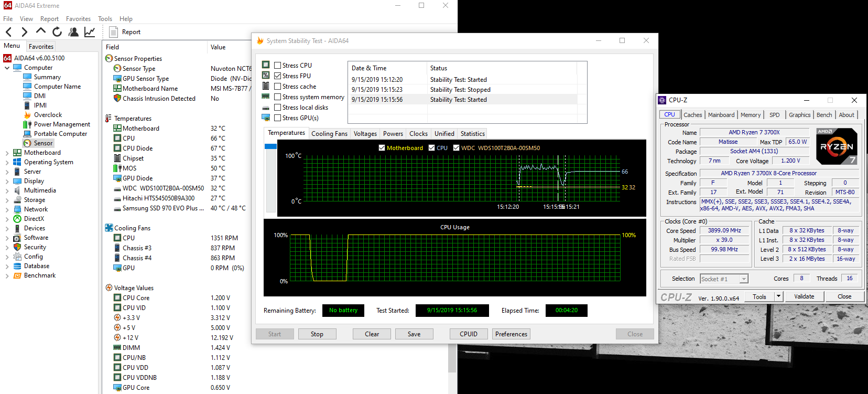The height and width of the screenshot is (394, 868).
Task: Expand the Motherboard tree node
Action: pos(7,153)
